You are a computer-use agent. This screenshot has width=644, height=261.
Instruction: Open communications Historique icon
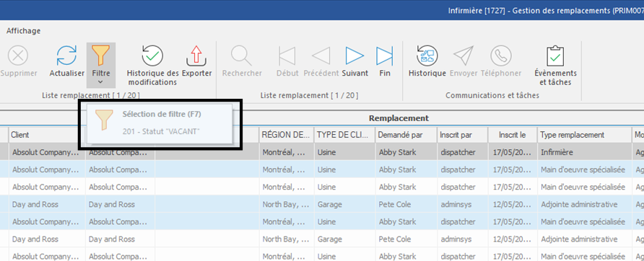click(x=427, y=56)
